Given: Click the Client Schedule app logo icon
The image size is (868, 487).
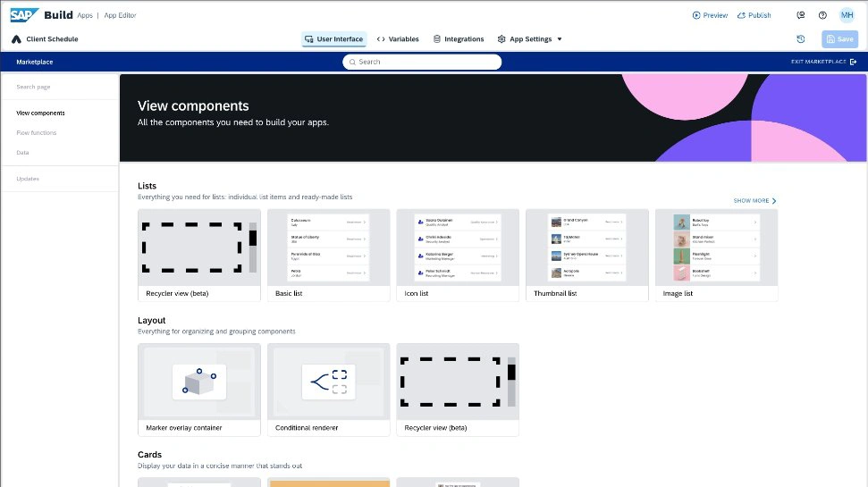Looking at the screenshot, I should 16,39.
